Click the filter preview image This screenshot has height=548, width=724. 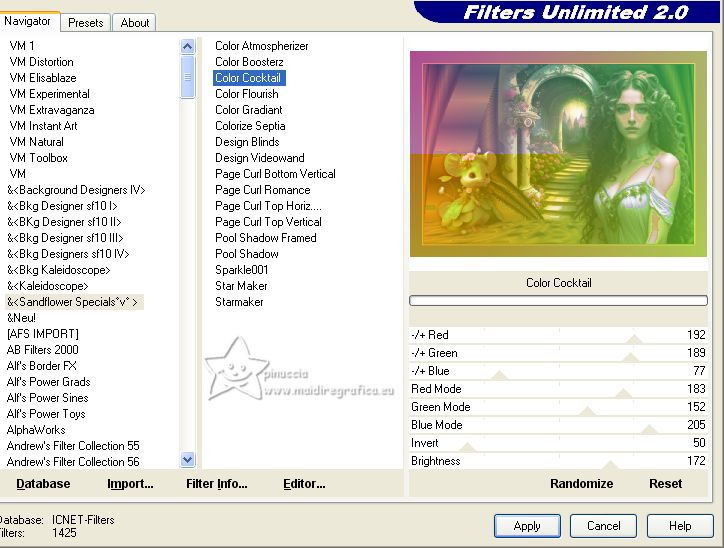(558, 154)
